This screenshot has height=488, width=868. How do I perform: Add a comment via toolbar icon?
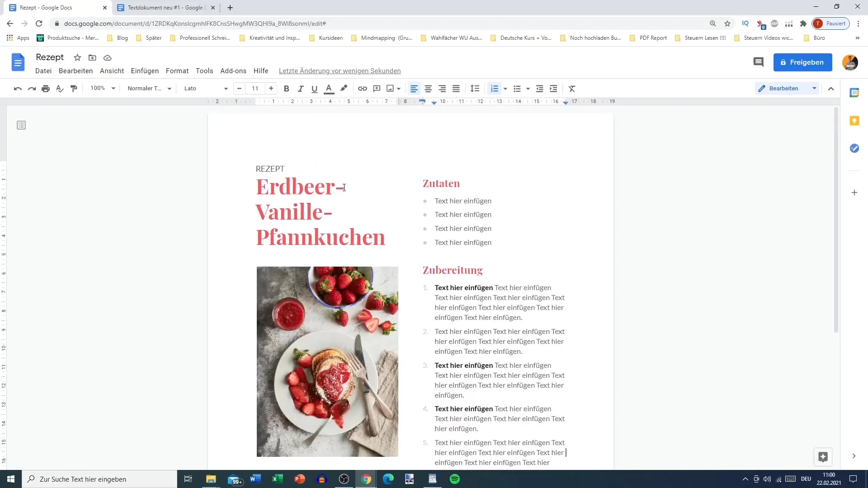[x=377, y=89]
